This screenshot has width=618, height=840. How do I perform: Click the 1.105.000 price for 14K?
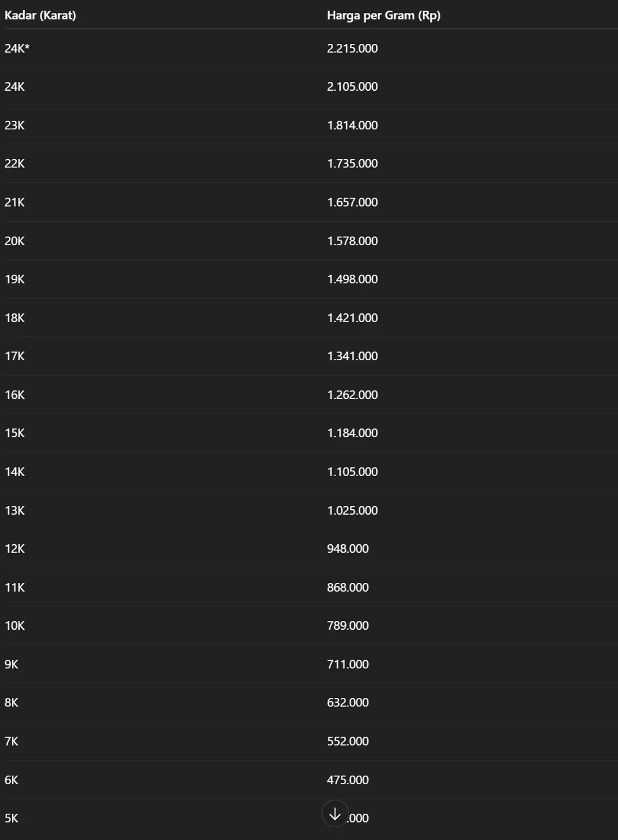352,472
